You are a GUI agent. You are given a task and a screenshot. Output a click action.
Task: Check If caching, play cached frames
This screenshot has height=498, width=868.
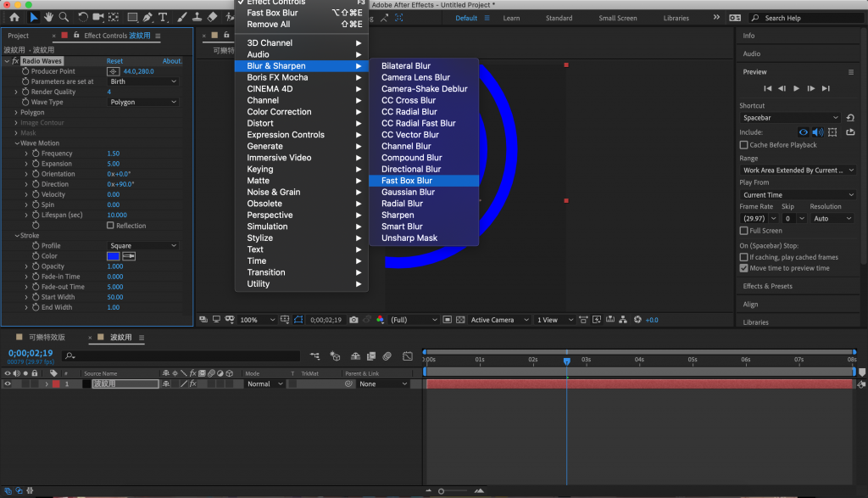(x=743, y=257)
